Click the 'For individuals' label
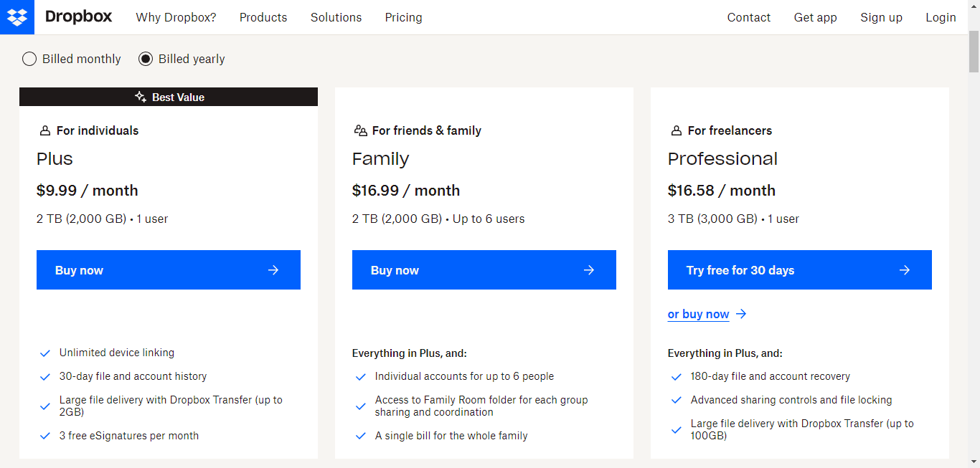This screenshot has width=980, height=468. 98,130
